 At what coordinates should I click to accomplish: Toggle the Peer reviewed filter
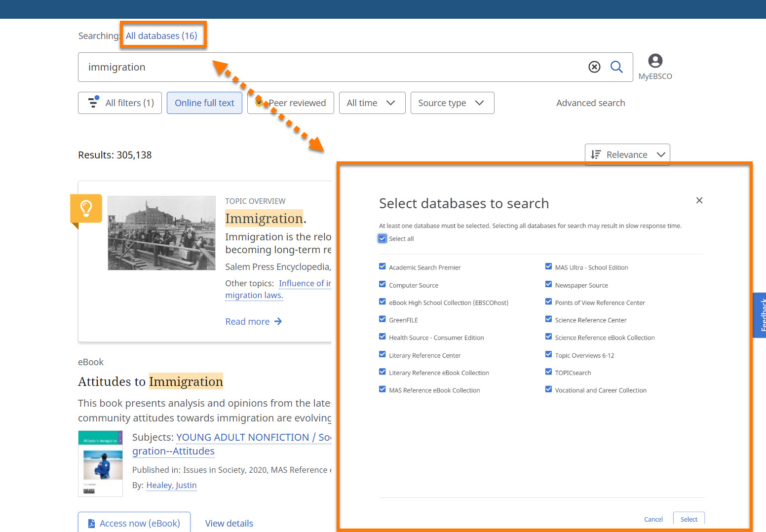coord(291,103)
